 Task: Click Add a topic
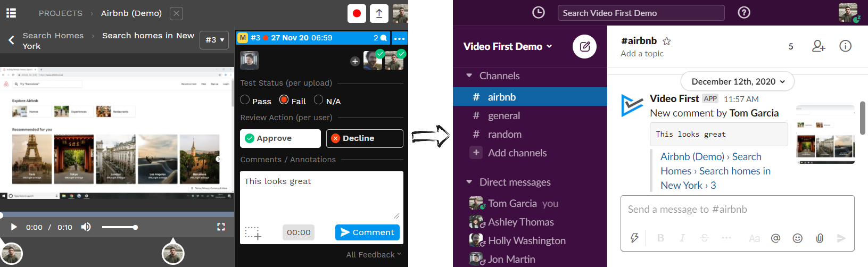pyautogui.click(x=642, y=54)
